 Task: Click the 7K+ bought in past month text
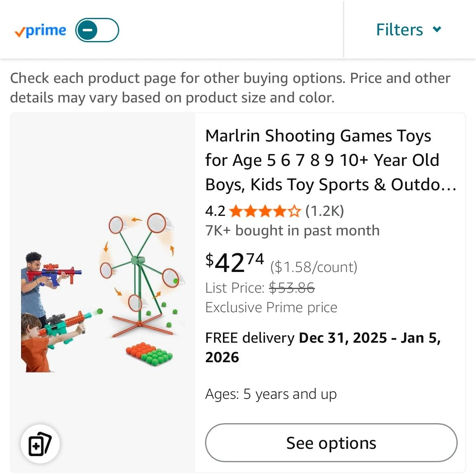(292, 230)
